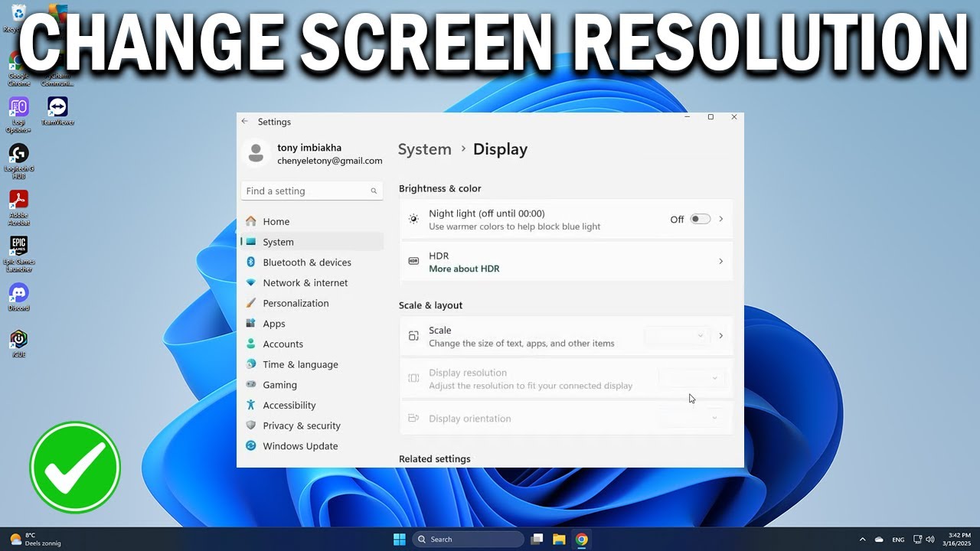Open the Adobe Acrobat desktop shortcut

click(x=18, y=207)
